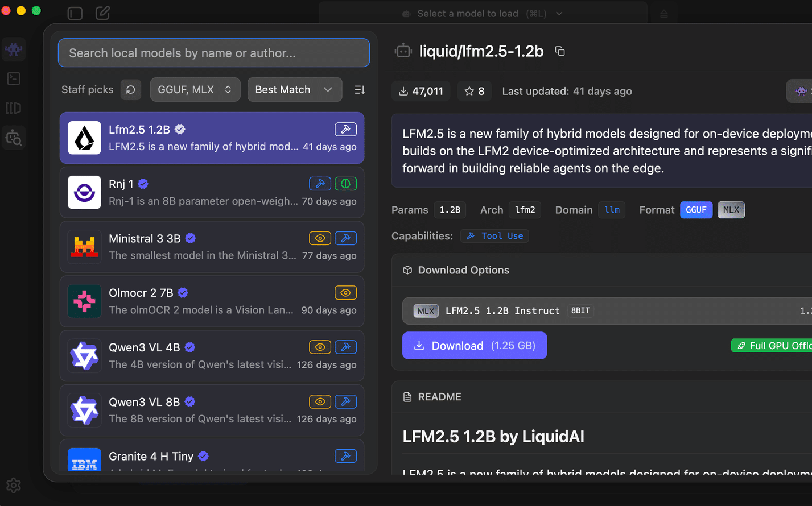Click verified checkmark next to Rnj 1

pyautogui.click(x=143, y=184)
